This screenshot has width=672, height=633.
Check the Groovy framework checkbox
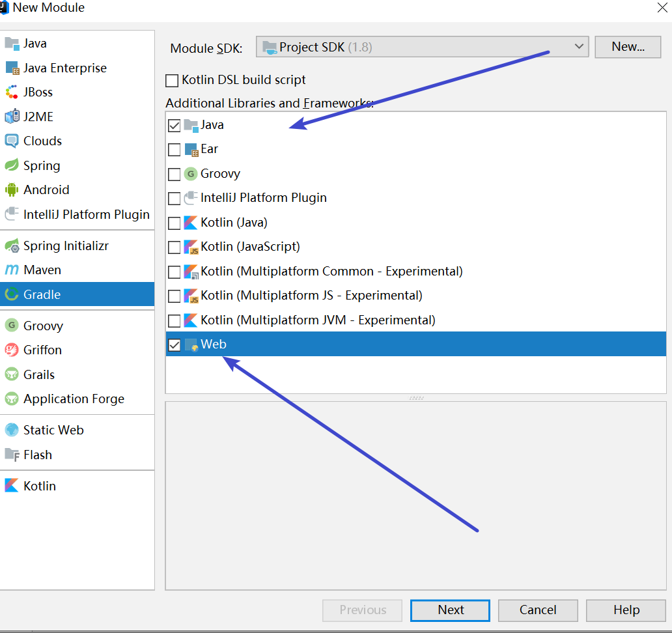coord(174,175)
